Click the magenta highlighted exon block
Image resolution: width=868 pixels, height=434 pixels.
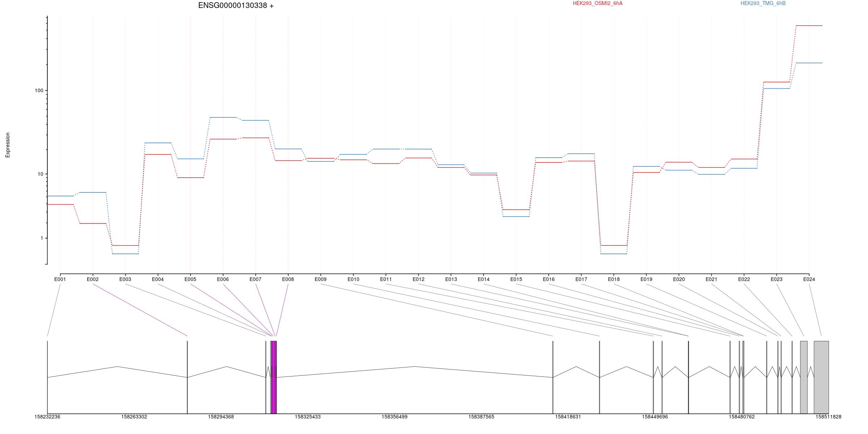click(274, 377)
